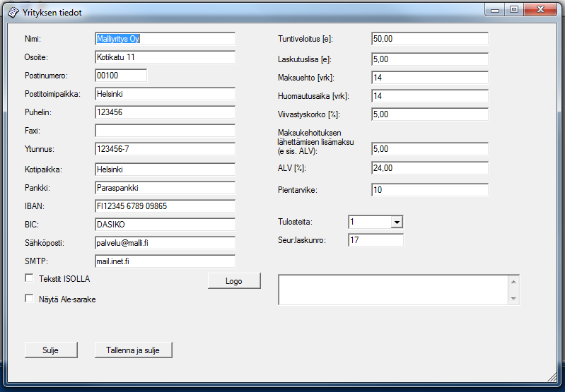Tick the Näytä Ale-sarake checkbox
The height and width of the screenshot is (392, 565).
point(29,298)
